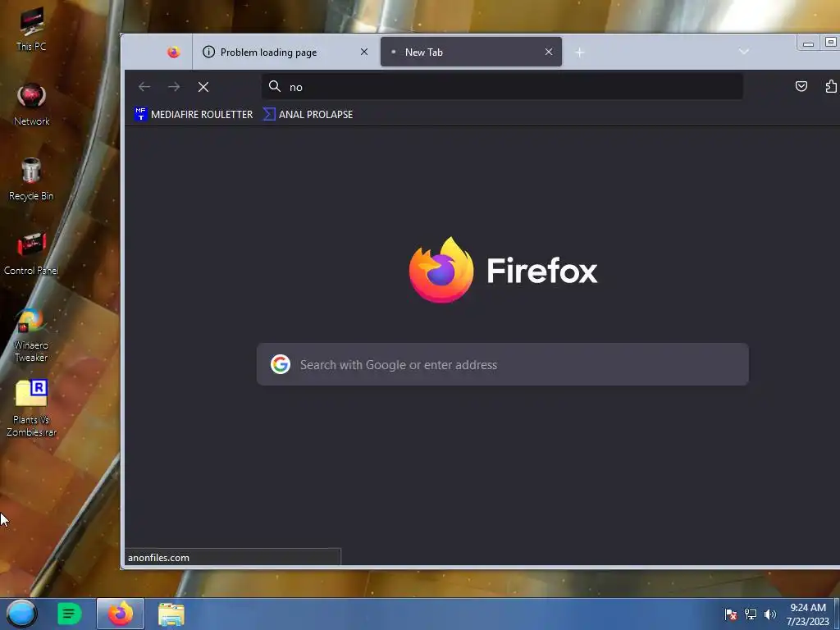Restore down the Firefox window
The height and width of the screenshot is (630, 840).
click(x=830, y=43)
